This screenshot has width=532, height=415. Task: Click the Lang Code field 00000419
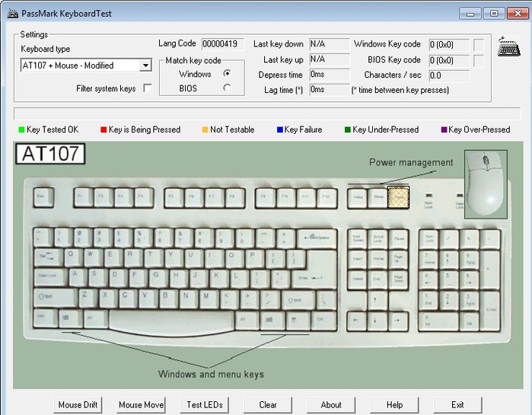(222, 43)
